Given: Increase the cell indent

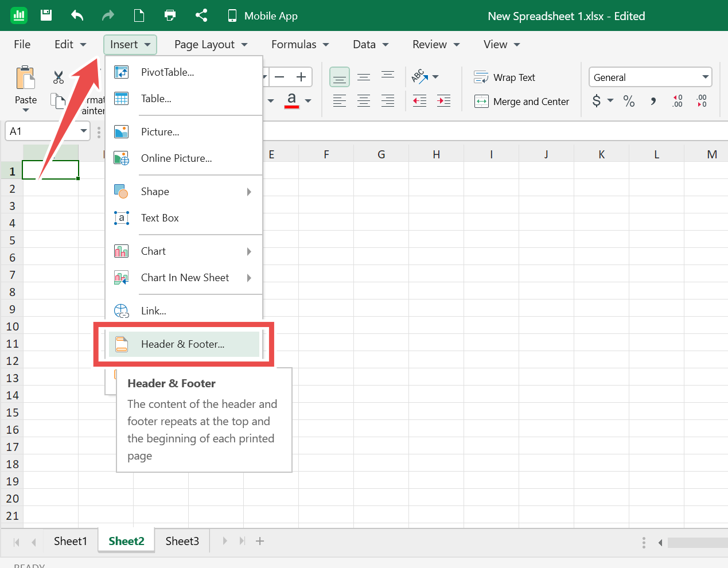Looking at the screenshot, I should tap(444, 101).
